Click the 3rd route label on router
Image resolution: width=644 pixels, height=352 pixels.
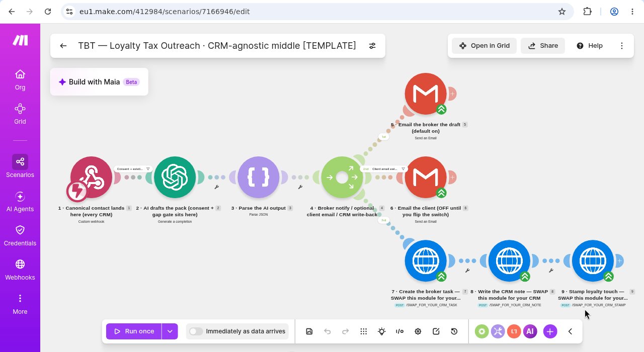coord(383,220)
